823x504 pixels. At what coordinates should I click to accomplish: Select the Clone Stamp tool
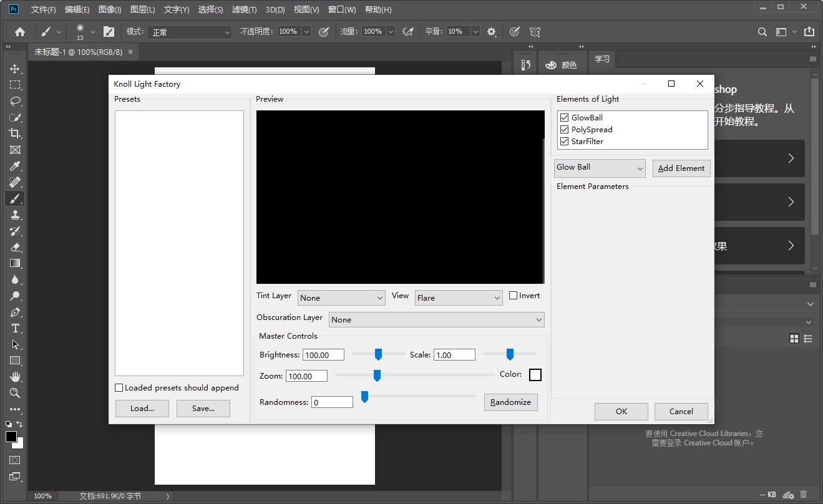[x=15, y=215]
